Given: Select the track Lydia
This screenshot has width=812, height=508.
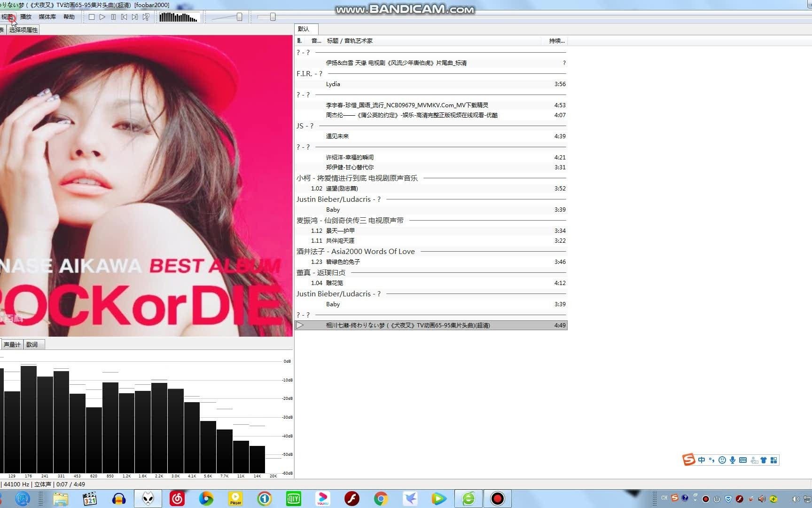Looking at the screenshot, I should 431,84.
